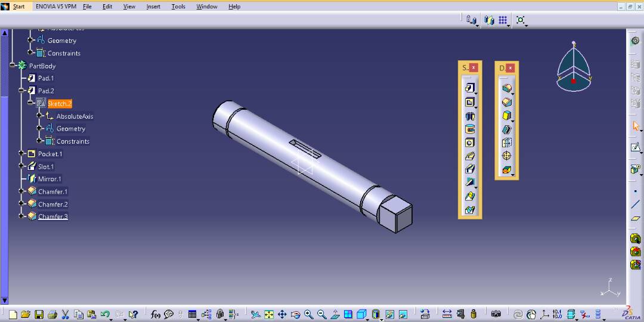Open the Tools menu
The width and height of the screenshot is (644, 322).
[x=178, y=7]
